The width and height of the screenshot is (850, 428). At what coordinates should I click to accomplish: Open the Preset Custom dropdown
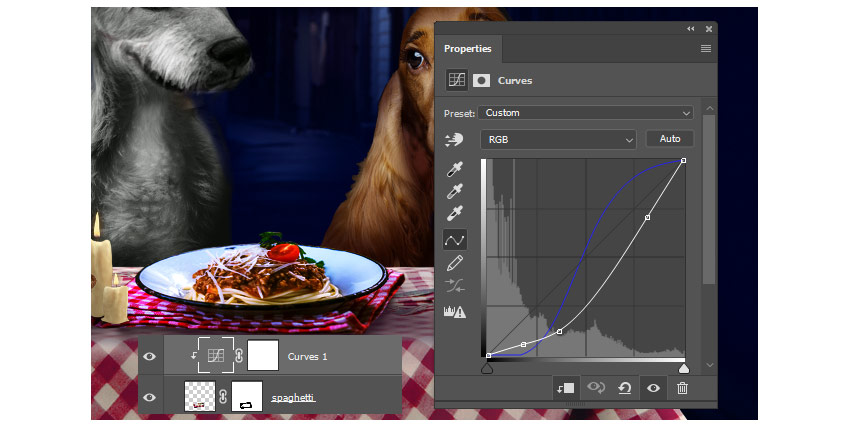click(x=585, y=113)
